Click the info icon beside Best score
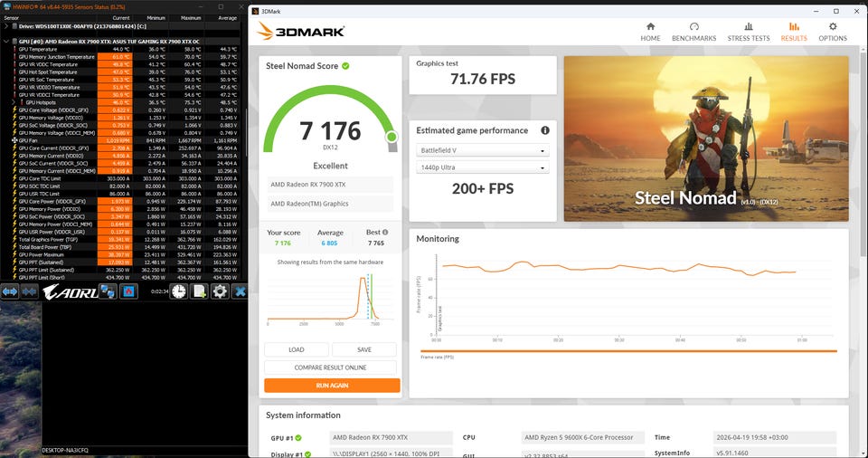868x458 pixels. click(x=385, y=233)
